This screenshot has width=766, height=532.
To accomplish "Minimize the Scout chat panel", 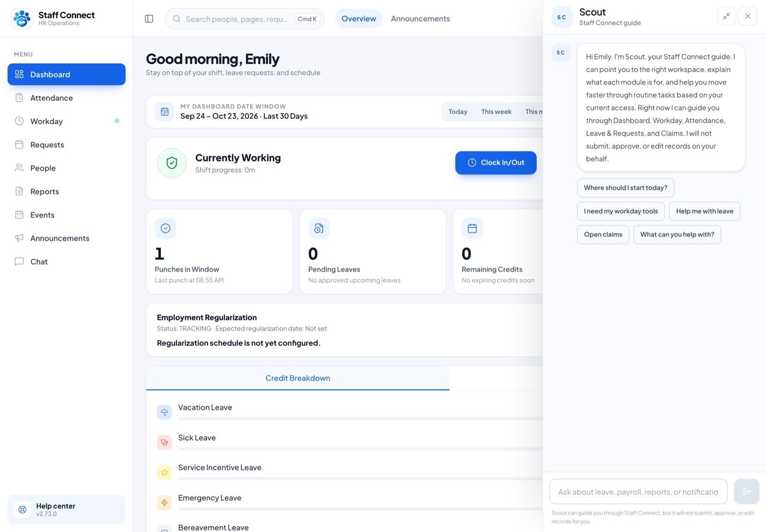I will click(726, 16).
